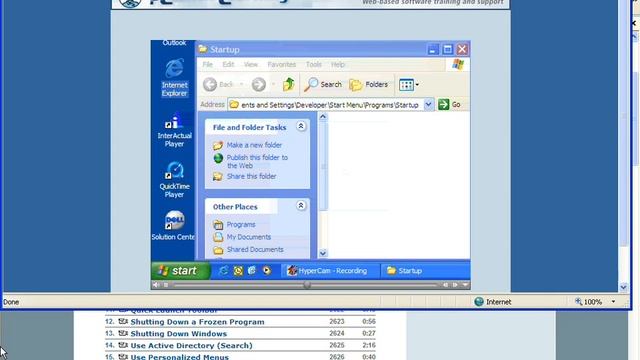
Task: Mute the video player sound
Action: (156, 285)
